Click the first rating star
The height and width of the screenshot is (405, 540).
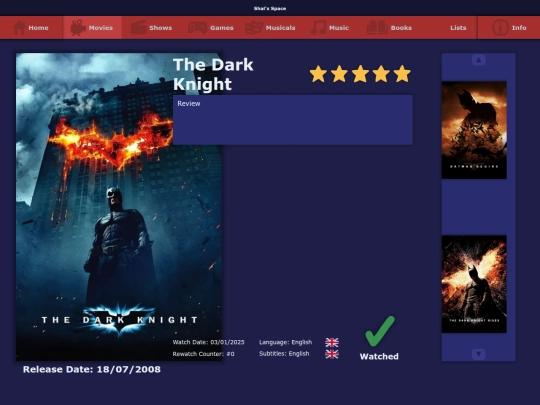(318, 74)
